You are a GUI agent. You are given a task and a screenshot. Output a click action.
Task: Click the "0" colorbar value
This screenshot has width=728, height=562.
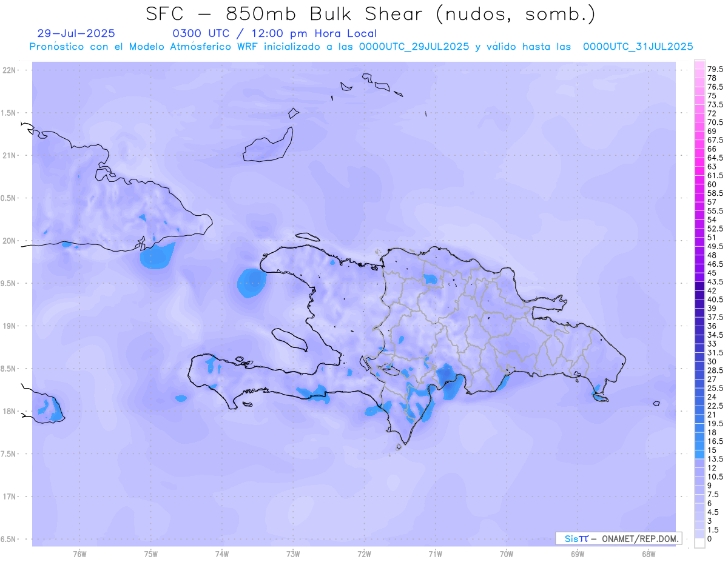[710, 539]
